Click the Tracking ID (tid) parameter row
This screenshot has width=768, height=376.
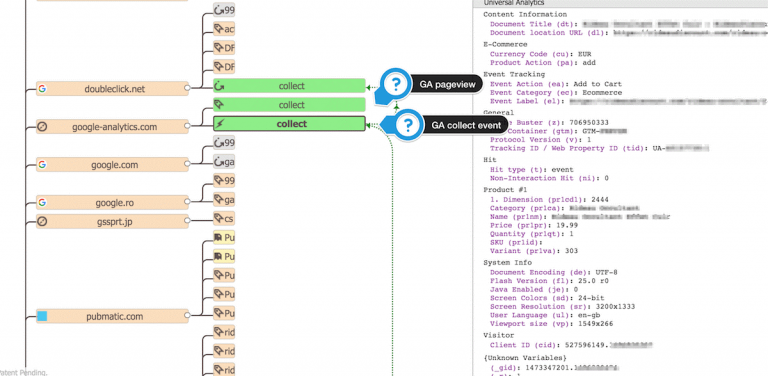coord(600,148)
